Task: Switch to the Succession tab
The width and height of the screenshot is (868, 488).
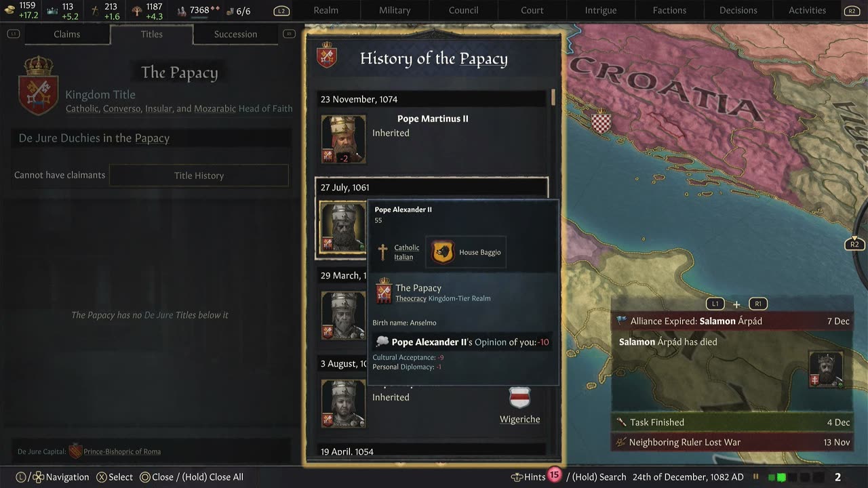Action: [x=235, y=34]
